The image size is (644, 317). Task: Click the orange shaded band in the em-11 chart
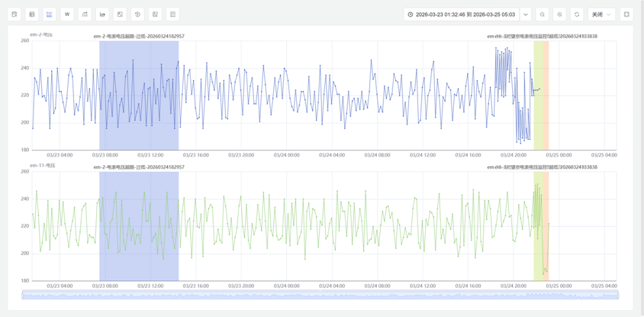546,226
